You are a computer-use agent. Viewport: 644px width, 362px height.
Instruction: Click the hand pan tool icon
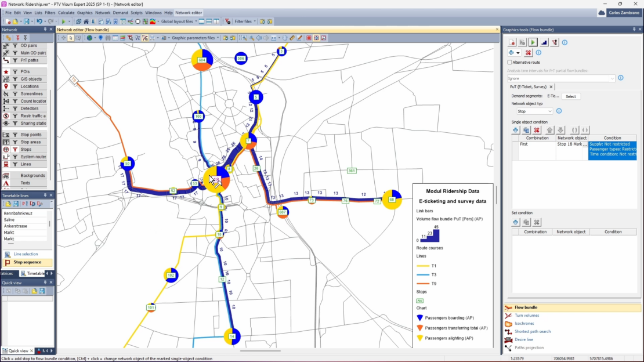[285, 38]
